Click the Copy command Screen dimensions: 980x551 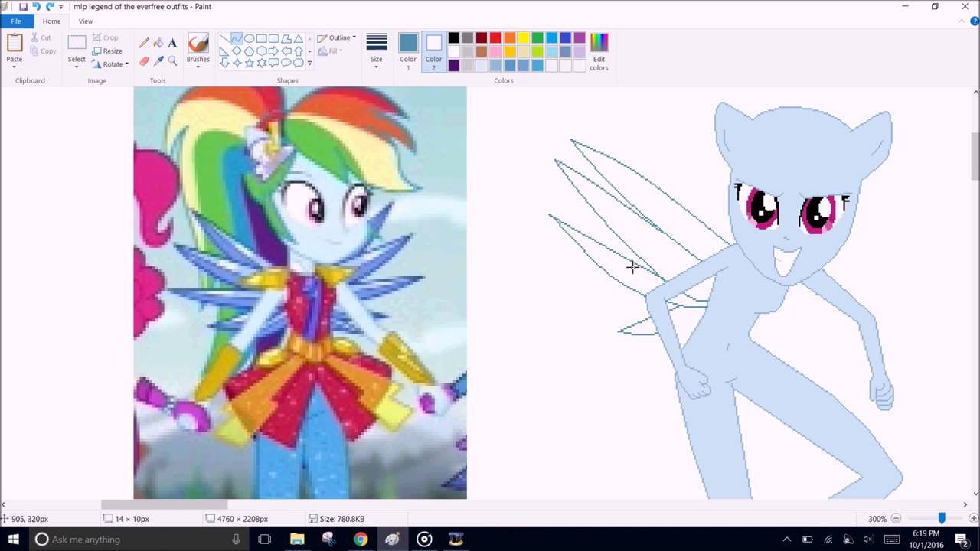pos(43,51)
